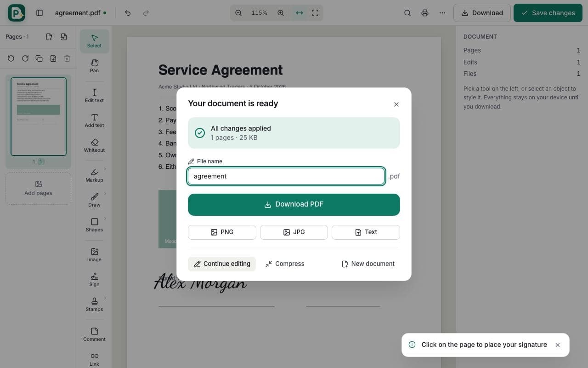Select the Sign tool

tap(94, 279)
